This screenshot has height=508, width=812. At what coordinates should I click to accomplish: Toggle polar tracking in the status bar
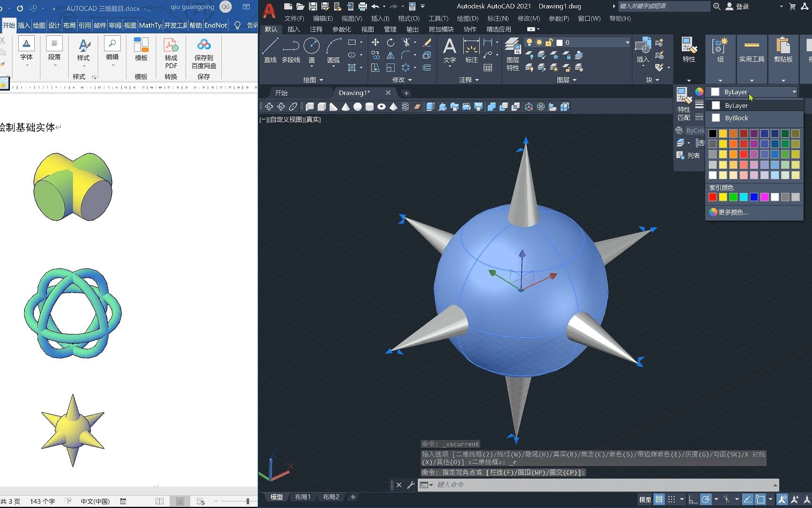point(706,499)
